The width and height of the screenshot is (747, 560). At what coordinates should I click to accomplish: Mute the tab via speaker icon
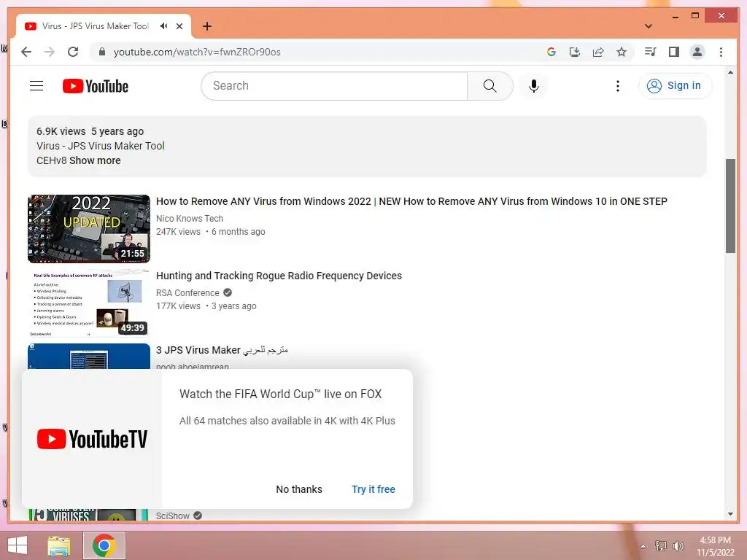tap(164, 26)
